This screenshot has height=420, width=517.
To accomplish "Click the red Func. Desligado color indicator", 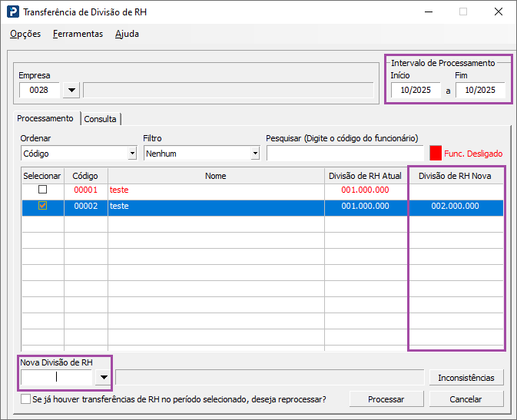I will (436, 154).
